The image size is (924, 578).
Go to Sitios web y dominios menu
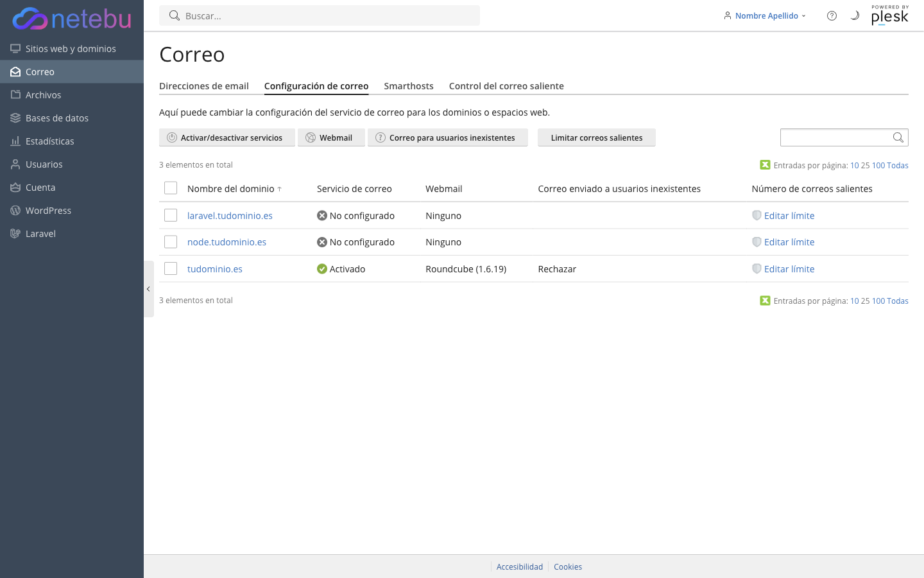click(72, 49)
